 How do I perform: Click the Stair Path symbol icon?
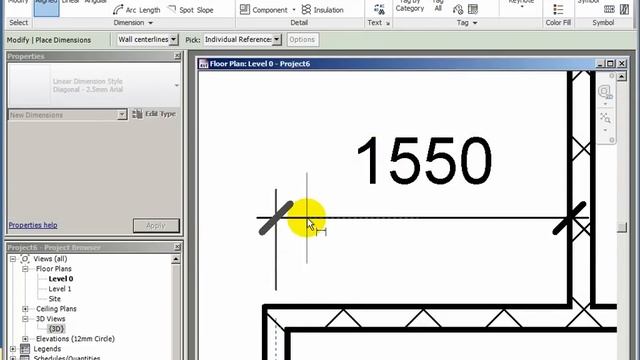pyautogui.click(x=624, y=9)
